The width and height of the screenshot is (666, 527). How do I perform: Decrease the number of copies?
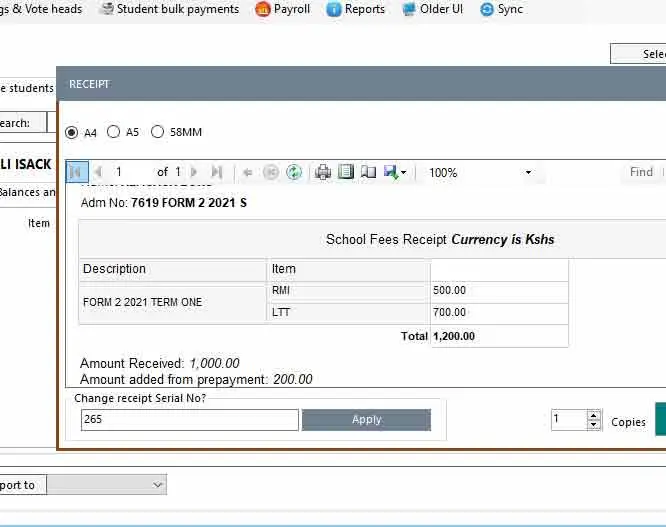[594, 425]
